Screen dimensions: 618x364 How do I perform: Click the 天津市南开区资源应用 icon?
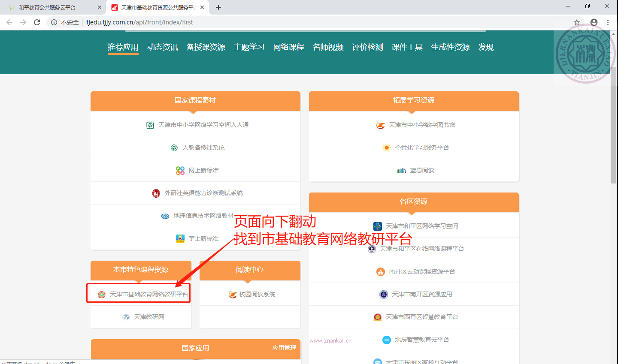pos(384,295)
